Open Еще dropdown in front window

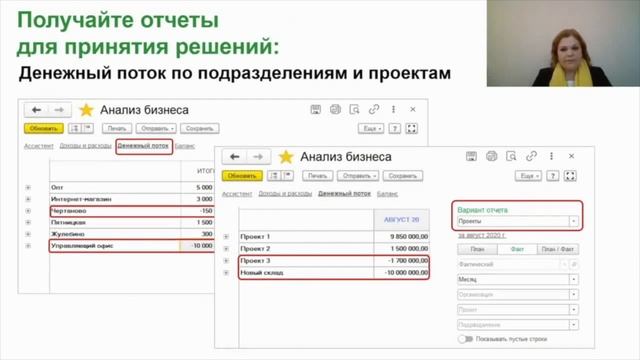tap(529, 176)
